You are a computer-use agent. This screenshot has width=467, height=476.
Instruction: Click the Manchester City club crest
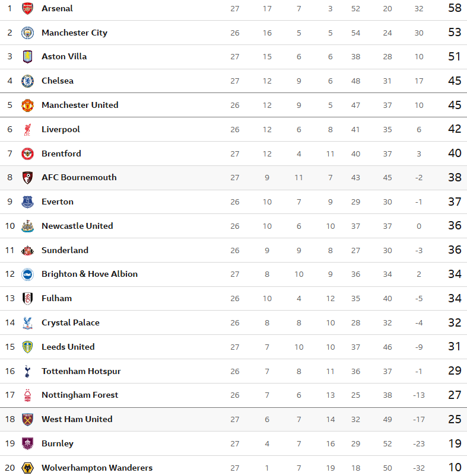[27, 33]
